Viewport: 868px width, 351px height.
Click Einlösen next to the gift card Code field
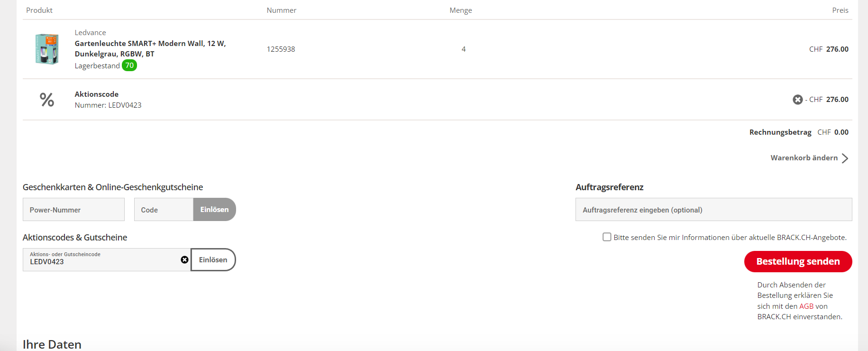pyautogui.click(x=214, y=210)
